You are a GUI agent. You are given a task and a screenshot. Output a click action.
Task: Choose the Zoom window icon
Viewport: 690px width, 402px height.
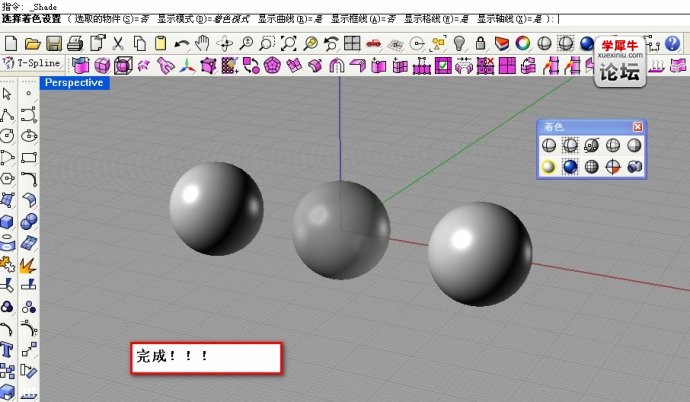tap(267, 44)
